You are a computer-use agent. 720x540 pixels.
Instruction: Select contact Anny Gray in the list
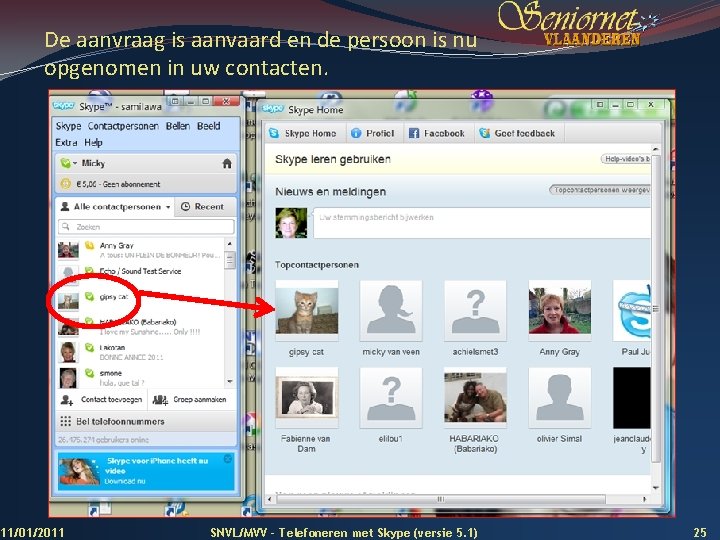[140, 250]
